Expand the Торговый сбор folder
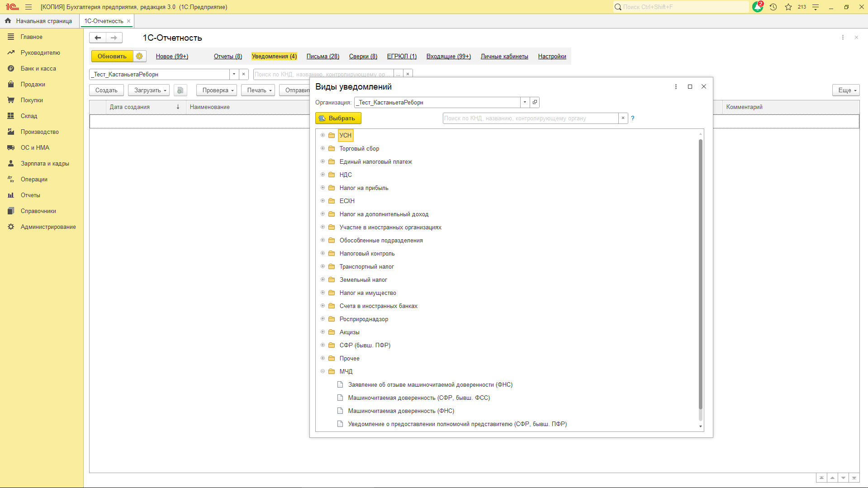This screenshot has width=868, height=488. pos(323,148)
